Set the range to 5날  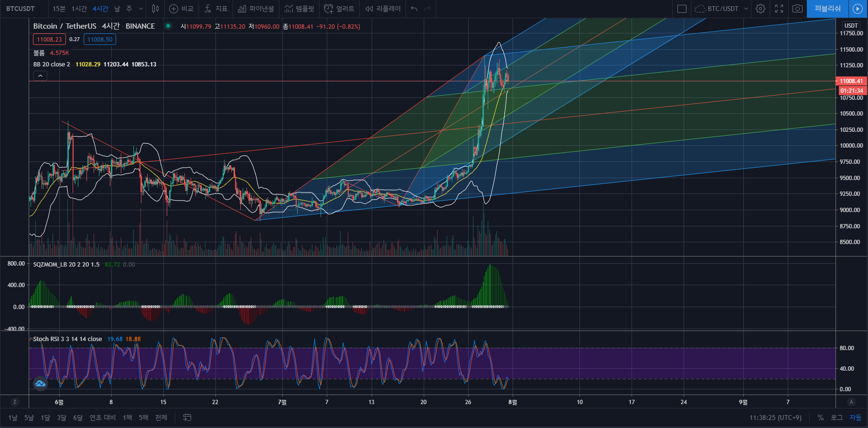(29, 417)
